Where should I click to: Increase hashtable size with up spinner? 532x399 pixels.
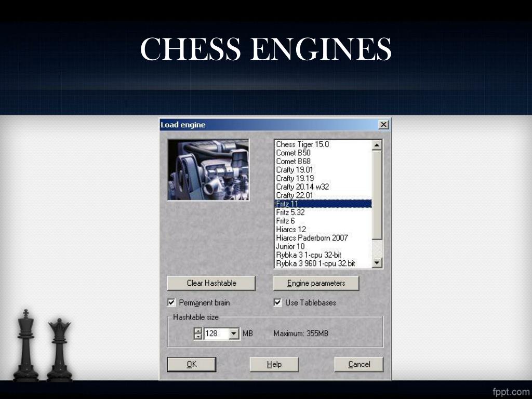(198, 330)
